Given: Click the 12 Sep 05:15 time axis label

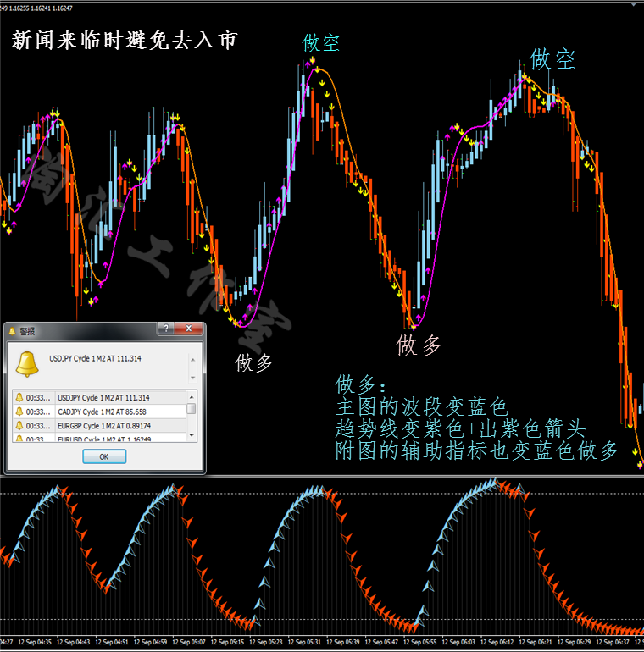Looking at the screenshot, I should (x=227, y=642).
